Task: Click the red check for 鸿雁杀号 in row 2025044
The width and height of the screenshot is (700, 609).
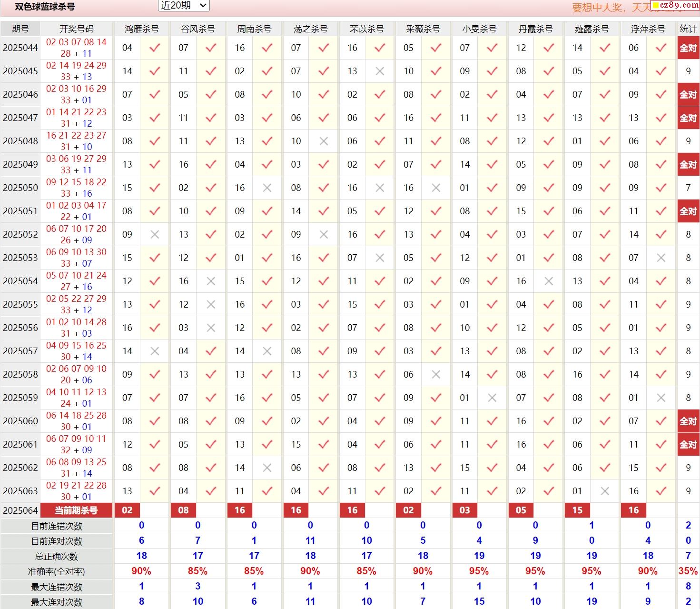Action: pos(155,48)
